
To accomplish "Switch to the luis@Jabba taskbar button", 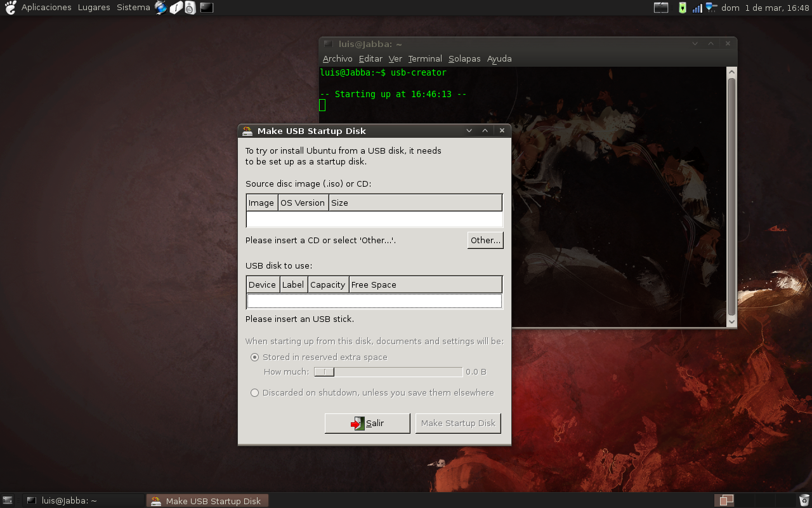I will (x=84, y=500).
